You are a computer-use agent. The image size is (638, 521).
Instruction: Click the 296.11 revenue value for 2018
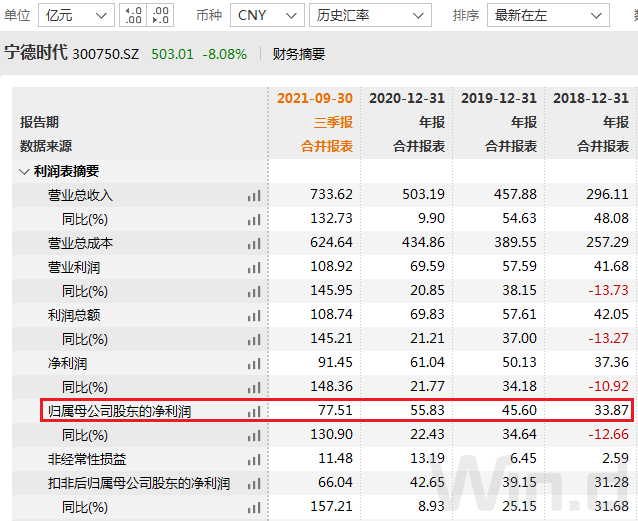point(607,194)
